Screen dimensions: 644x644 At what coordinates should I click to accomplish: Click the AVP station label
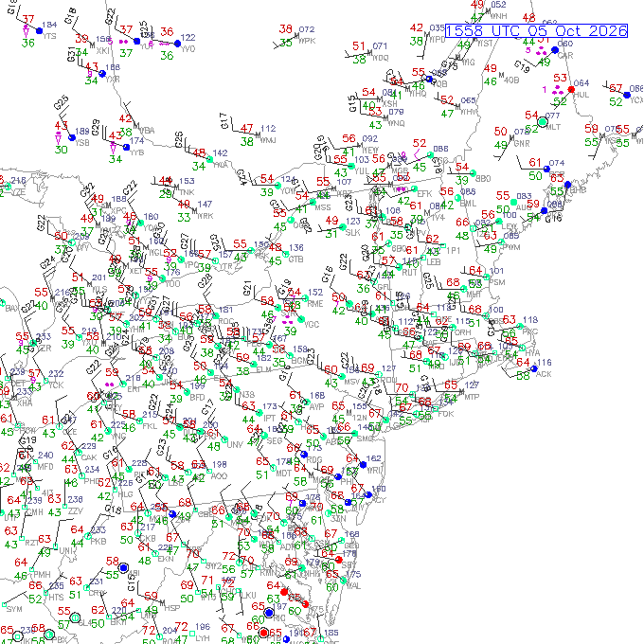(x=316, y=406)
